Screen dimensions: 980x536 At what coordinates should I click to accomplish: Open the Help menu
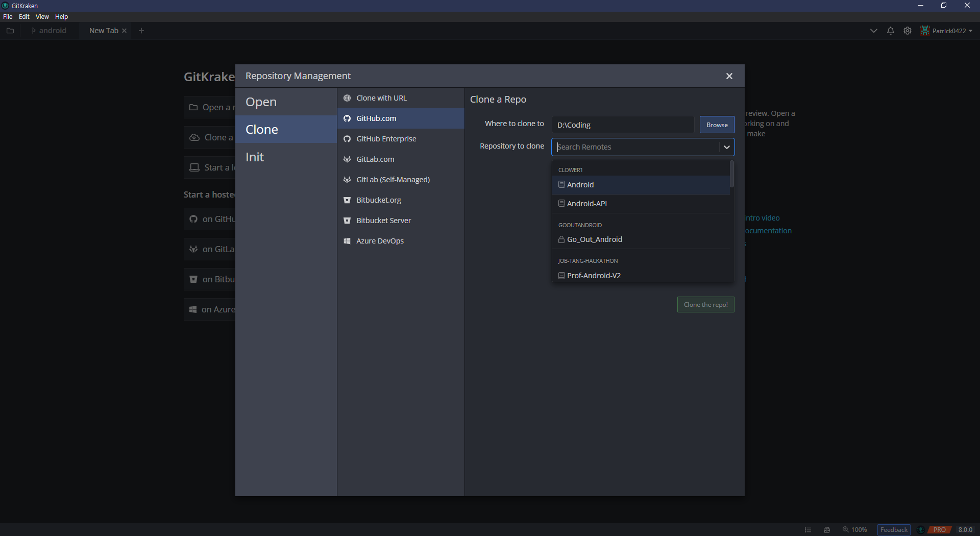tap(61, 17)
